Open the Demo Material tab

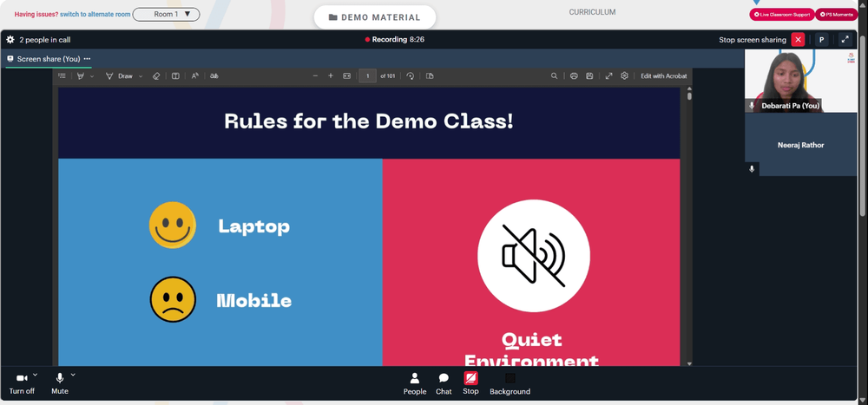[x=375, y=17]
